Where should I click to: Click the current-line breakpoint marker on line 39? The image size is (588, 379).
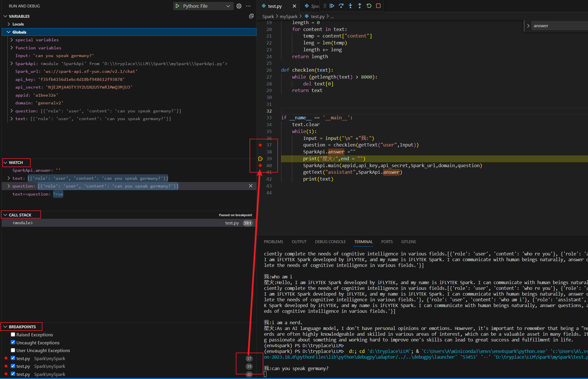[260, 159]
